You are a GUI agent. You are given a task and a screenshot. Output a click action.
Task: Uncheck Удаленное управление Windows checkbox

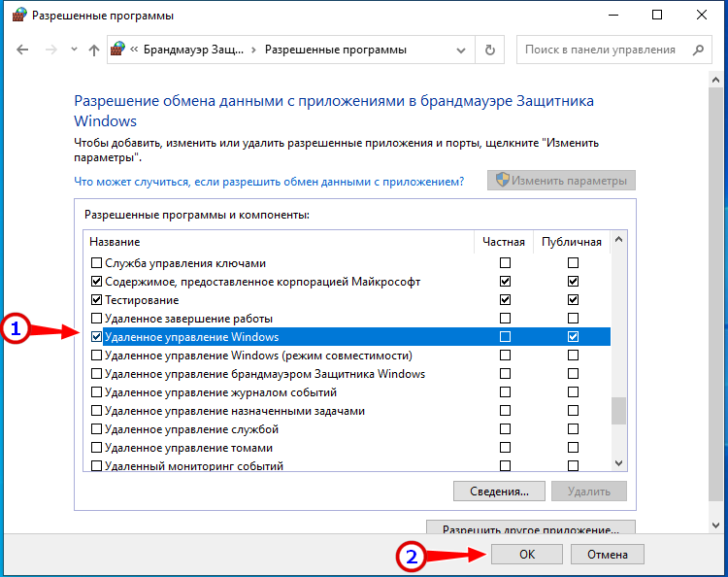click(x=96, y=337)
